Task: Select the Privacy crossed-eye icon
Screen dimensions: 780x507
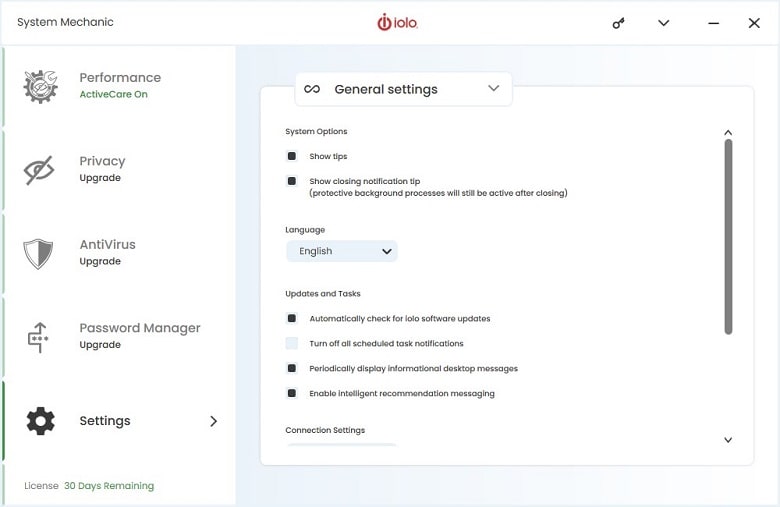Action: click(x=39, y=170)
